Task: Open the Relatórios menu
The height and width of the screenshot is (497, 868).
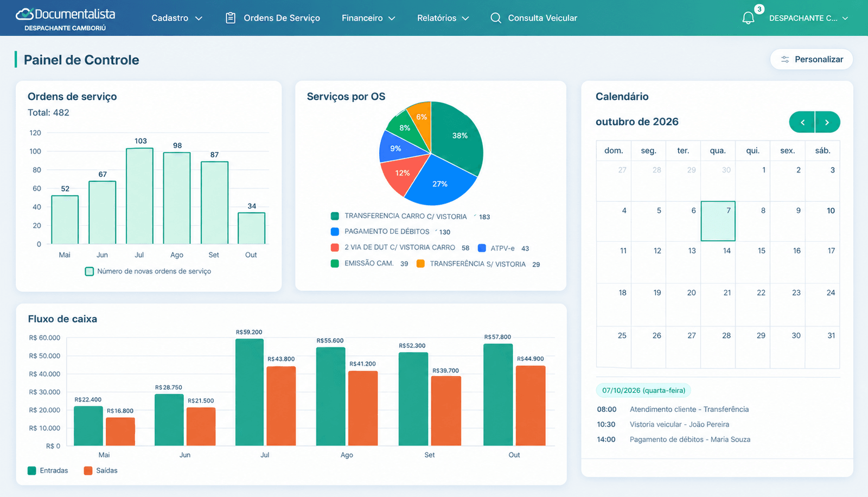Action: pos(443,18)
